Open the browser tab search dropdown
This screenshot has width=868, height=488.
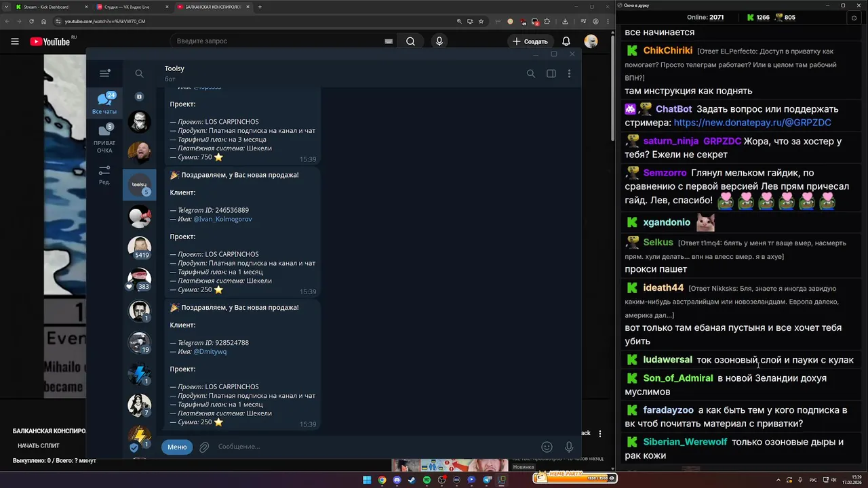(x=5, y=7)
